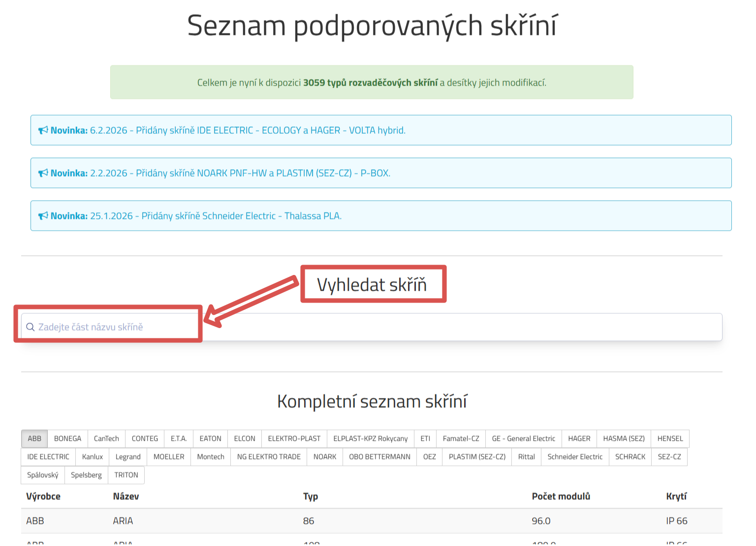The height and width of the screenshot is (546, 756).
Task: Open the OBO BETTERMANN tab
Action: tap(379, 456)
